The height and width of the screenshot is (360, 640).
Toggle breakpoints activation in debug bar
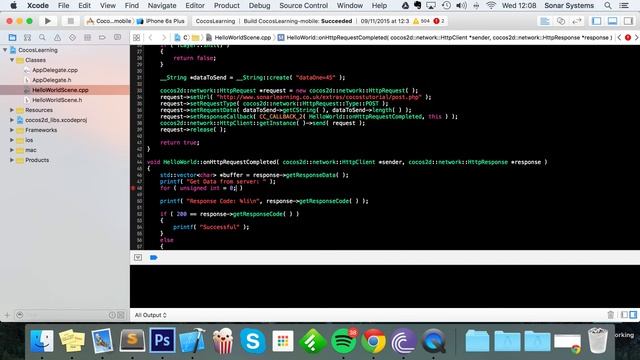coord(153,258)
